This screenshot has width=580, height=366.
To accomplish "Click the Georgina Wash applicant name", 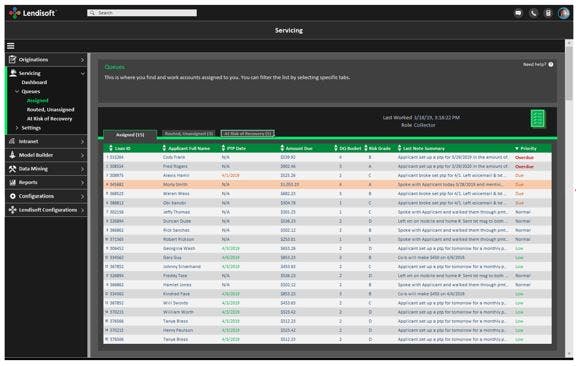I will pyautogui.click(x=179, y=248).
